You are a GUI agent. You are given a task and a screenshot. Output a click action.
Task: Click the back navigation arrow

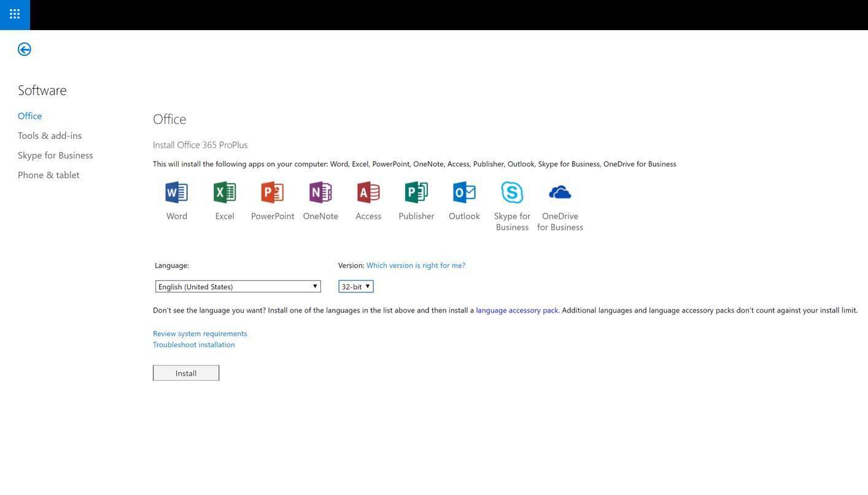[25, 47]
